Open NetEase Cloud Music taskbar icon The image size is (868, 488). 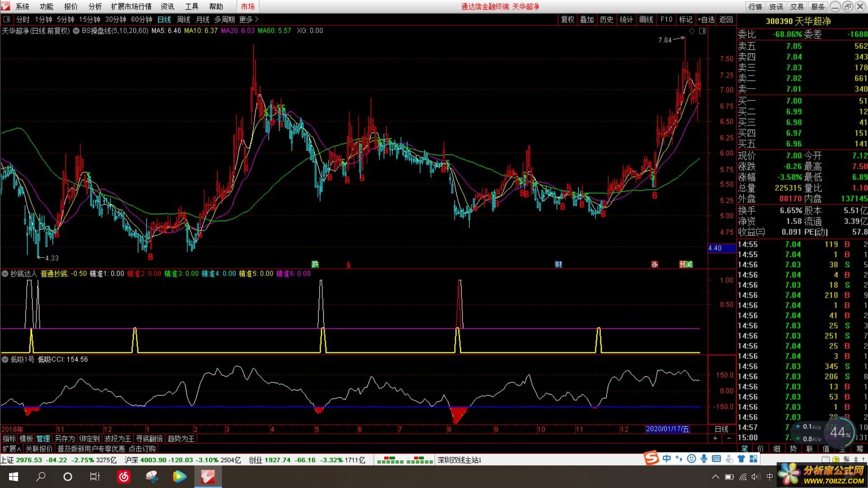[124, 477]
